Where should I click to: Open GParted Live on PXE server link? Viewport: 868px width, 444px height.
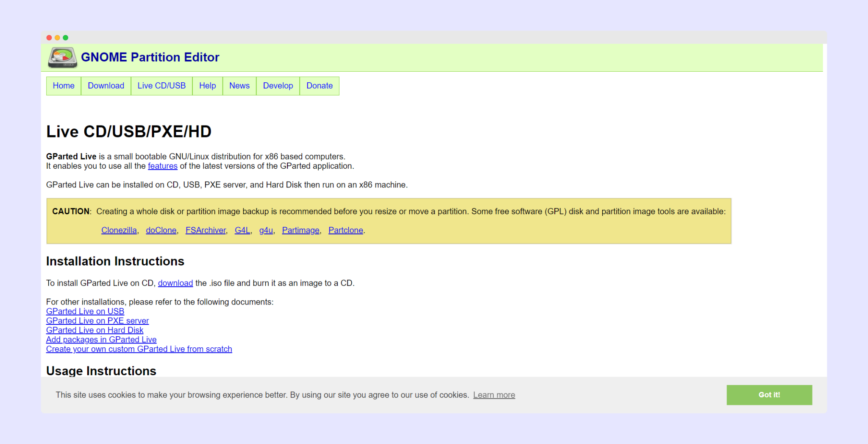[97, 321]
